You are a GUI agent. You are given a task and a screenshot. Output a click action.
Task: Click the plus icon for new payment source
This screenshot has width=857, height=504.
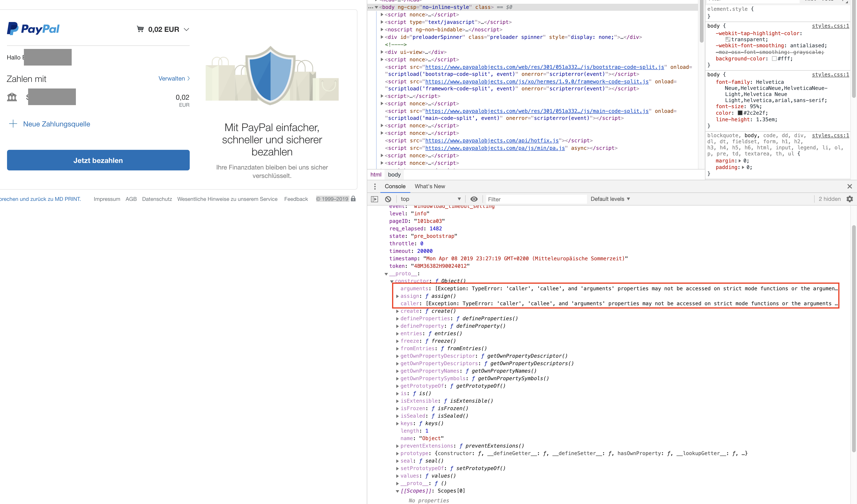coord(13,124)
